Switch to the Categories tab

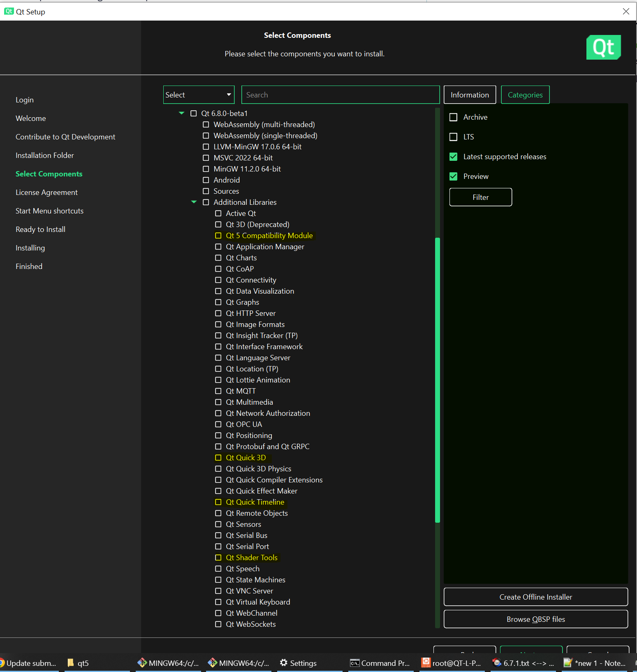(x=525, y=95)
